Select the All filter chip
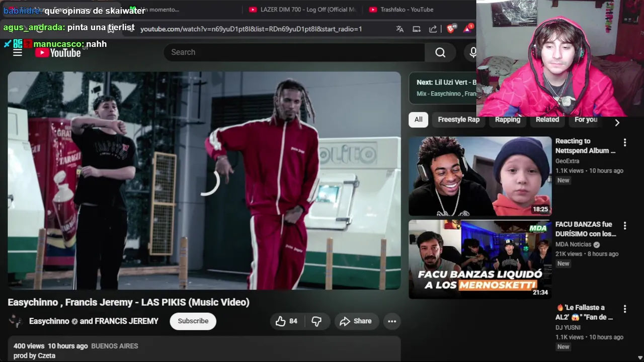The image size is (644, 362). tap(419, 120)
